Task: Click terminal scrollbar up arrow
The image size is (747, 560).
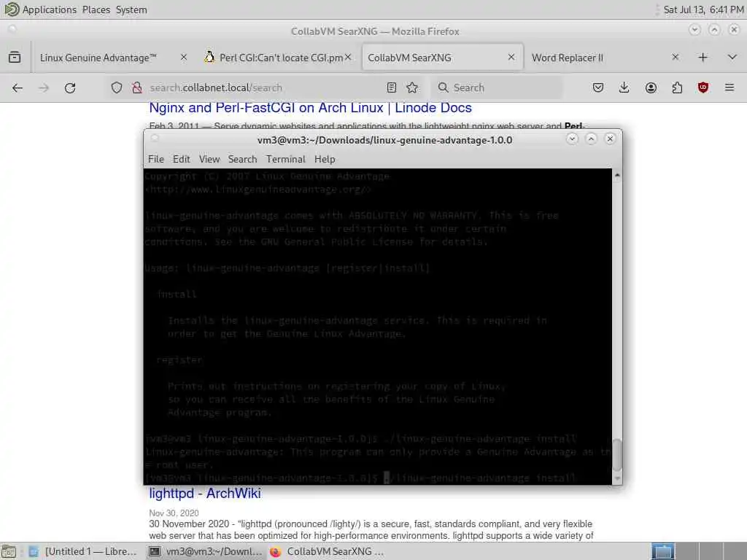Action: tap(617, 175)
